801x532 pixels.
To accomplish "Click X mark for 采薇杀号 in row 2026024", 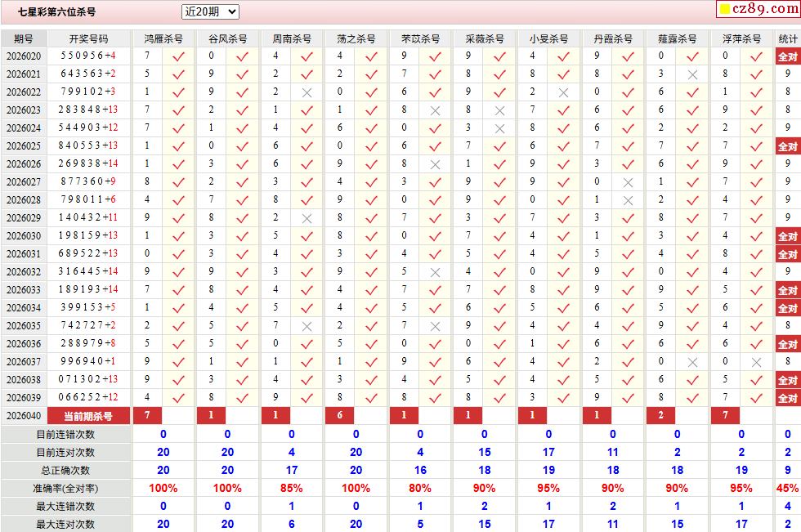I will (x=499, y=128).
